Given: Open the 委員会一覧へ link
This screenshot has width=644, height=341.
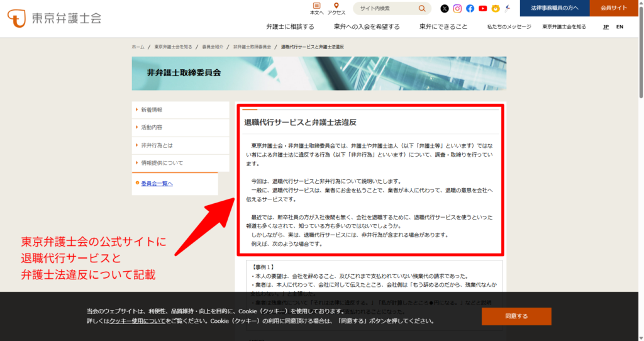Looking at the screenshot, I should (157, 184).
